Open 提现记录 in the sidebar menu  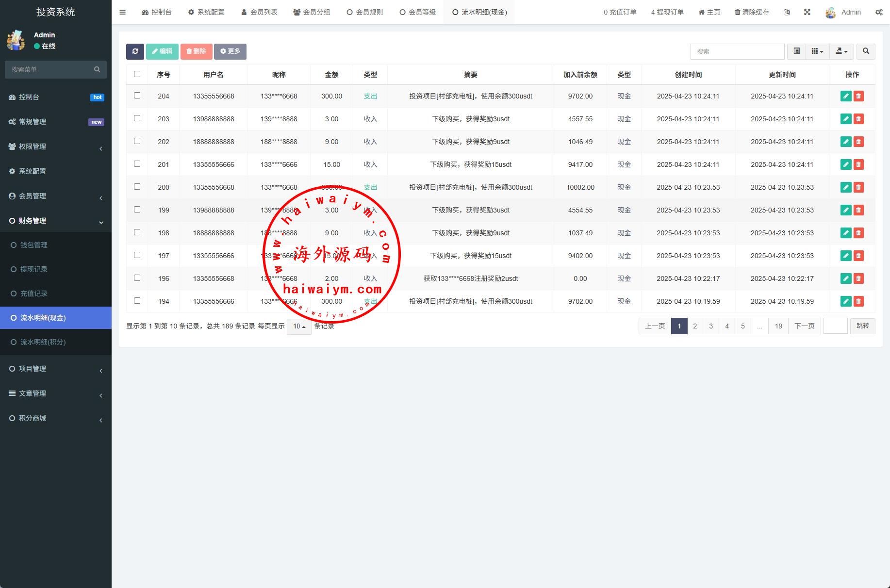point(34,269)
